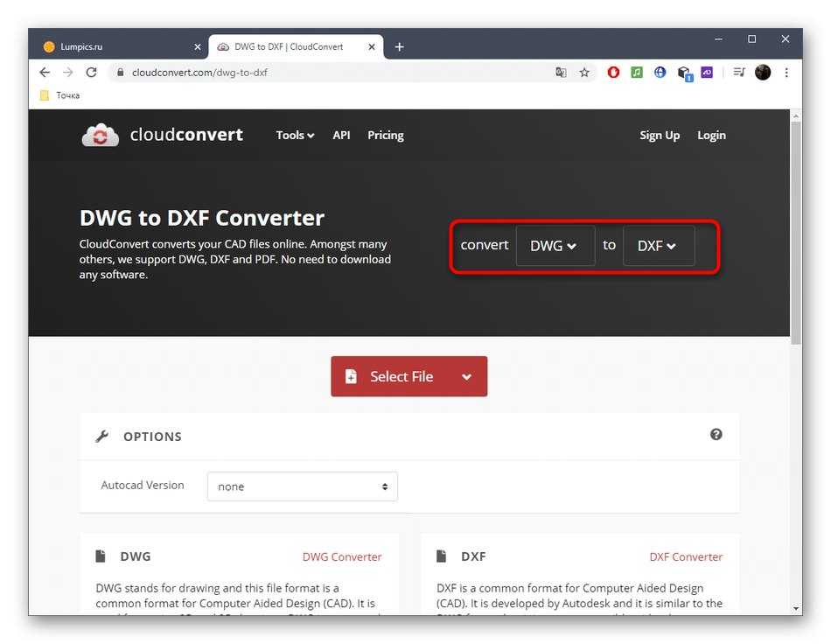Open the green music note extension
The width and height of the screenshot is (831, 644).
coord(637,73)
